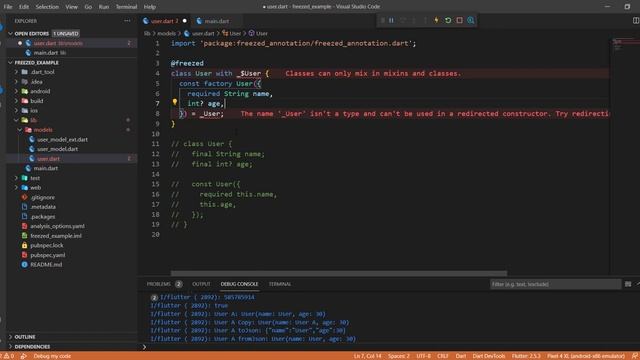Open the View menu
The width and height of the screenshot is (640, 360).
71,7
